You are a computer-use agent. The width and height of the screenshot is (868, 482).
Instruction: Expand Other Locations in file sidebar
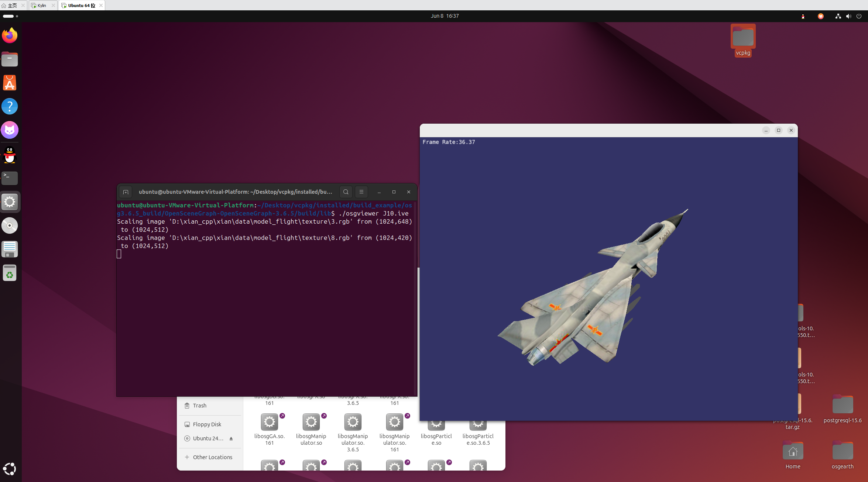coord(212,457)
